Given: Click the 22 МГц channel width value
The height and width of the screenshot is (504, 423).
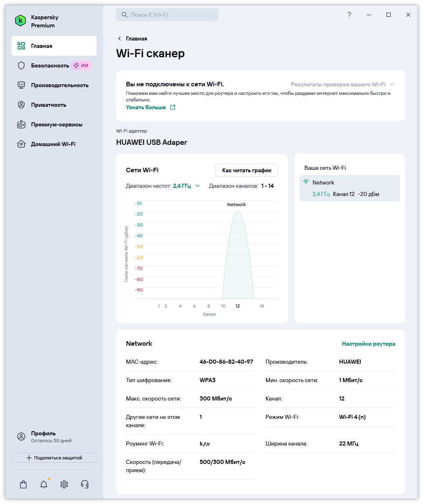Looking at the screenshot, I should tap(349, 443).
